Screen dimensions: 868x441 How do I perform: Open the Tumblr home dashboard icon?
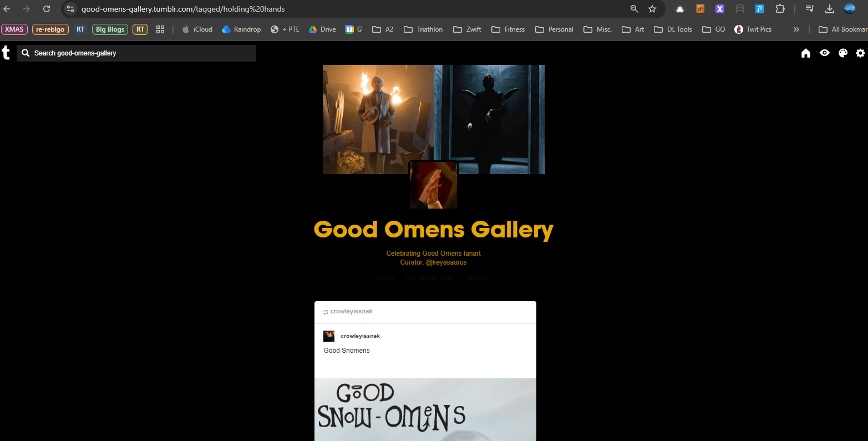tap(806, 53)
